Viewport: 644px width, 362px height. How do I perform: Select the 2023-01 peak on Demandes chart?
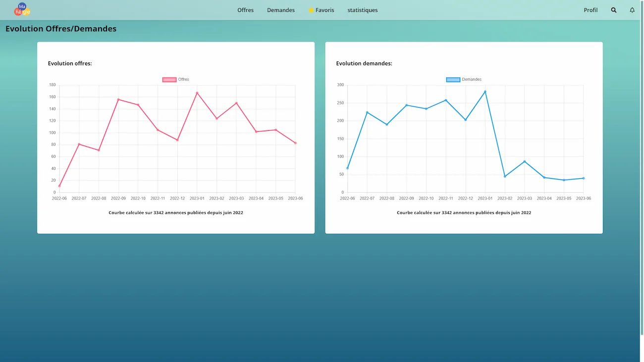485,92
